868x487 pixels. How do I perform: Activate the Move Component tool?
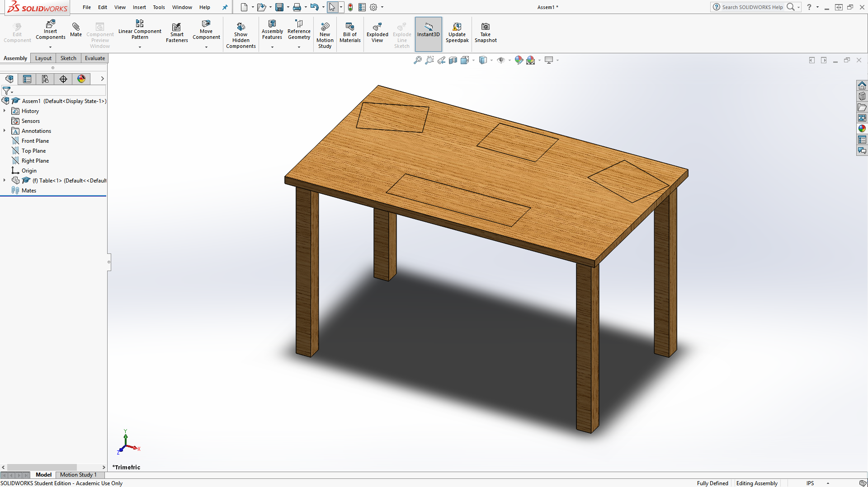(x=206, y=30)
